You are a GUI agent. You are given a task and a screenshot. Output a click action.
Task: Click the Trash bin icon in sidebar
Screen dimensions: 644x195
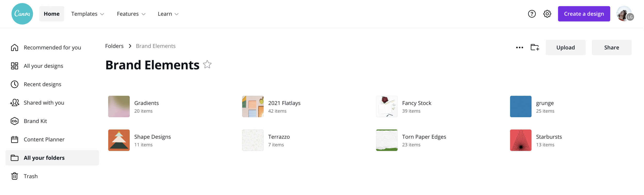point(15,176)
